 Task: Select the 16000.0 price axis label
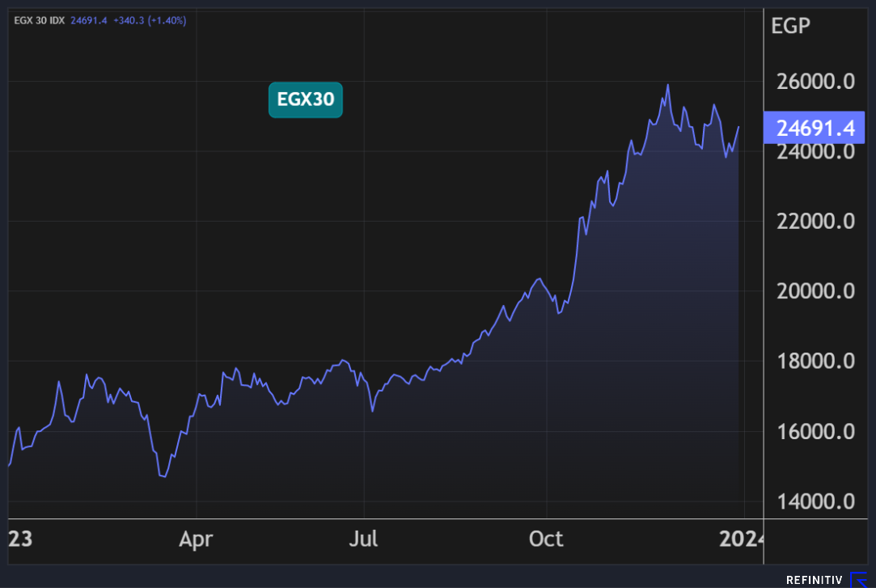[x=815, y=431]
